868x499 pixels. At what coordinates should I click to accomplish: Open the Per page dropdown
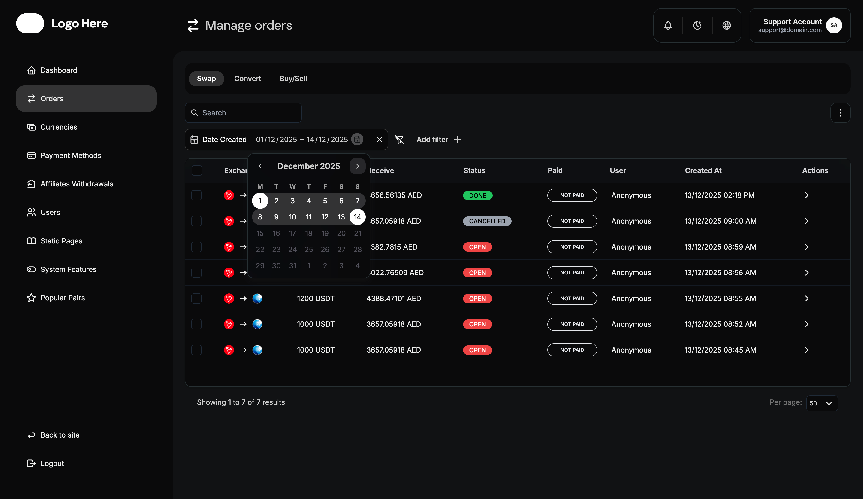click(822, 403)
